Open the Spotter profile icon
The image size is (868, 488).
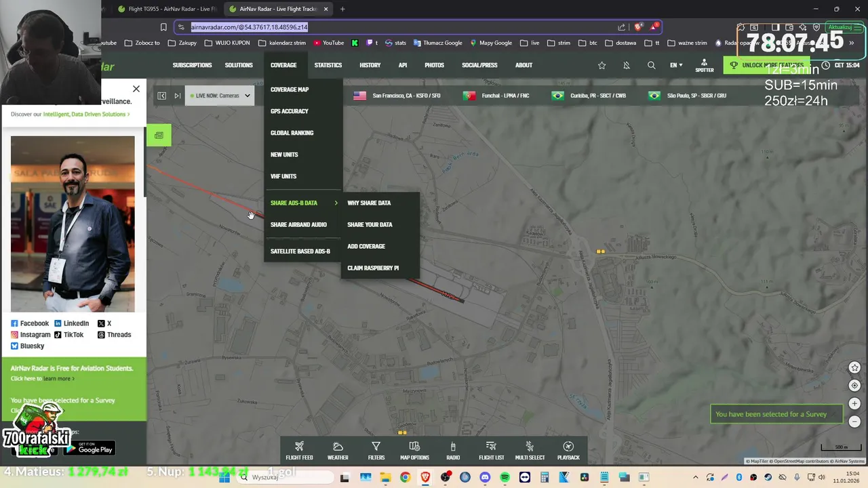pyautogui.click(x=705, y=65)
